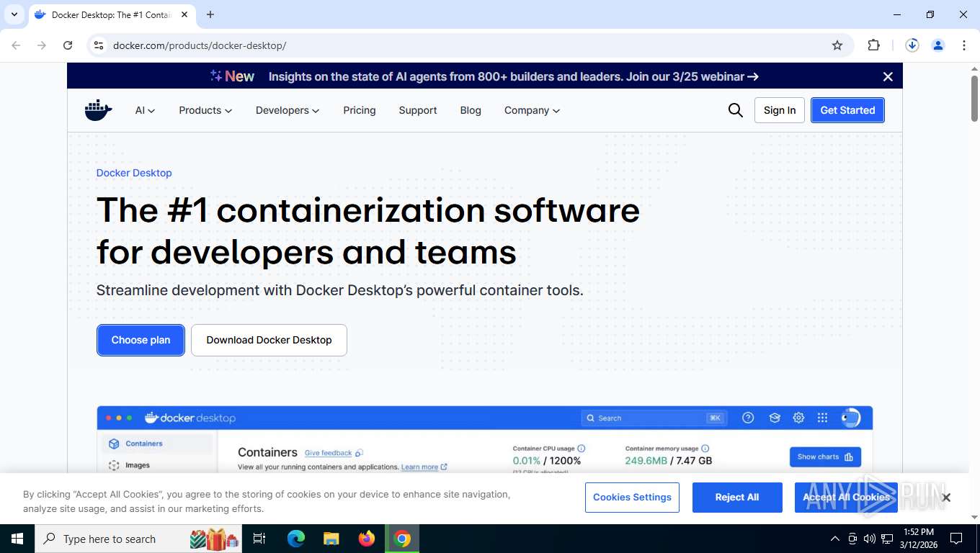
Task: Open Chrome three-dot menu
Action: 964,45
